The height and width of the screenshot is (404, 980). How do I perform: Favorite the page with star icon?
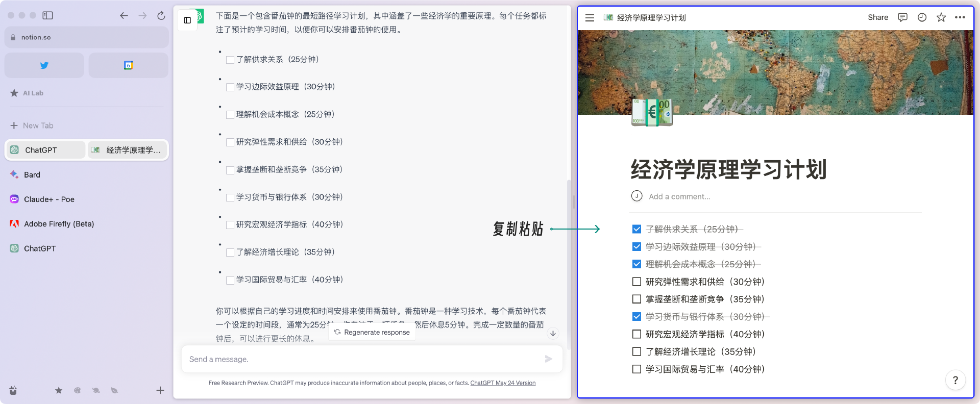coord(941,17)
